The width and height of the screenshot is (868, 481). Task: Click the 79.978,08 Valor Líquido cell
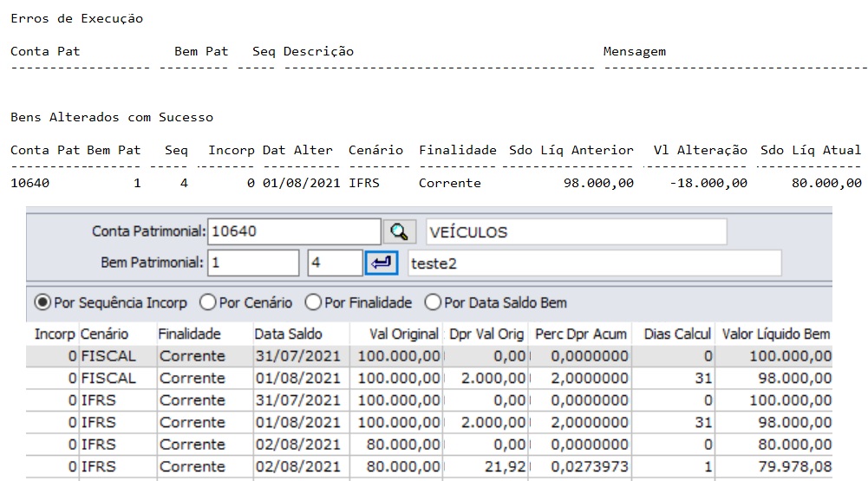tap(773, 466)
